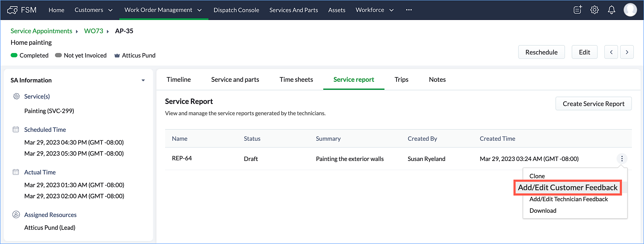Screen dimensions: 644x244
Task: Open the settings gear icon
Action: pos(594,10)
